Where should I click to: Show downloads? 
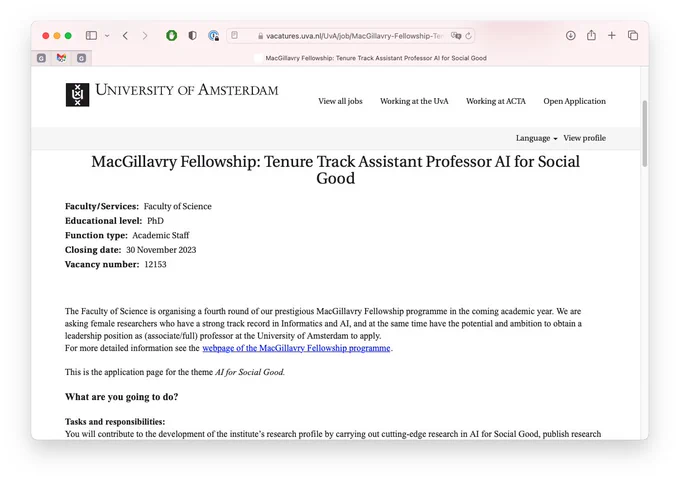571,36
